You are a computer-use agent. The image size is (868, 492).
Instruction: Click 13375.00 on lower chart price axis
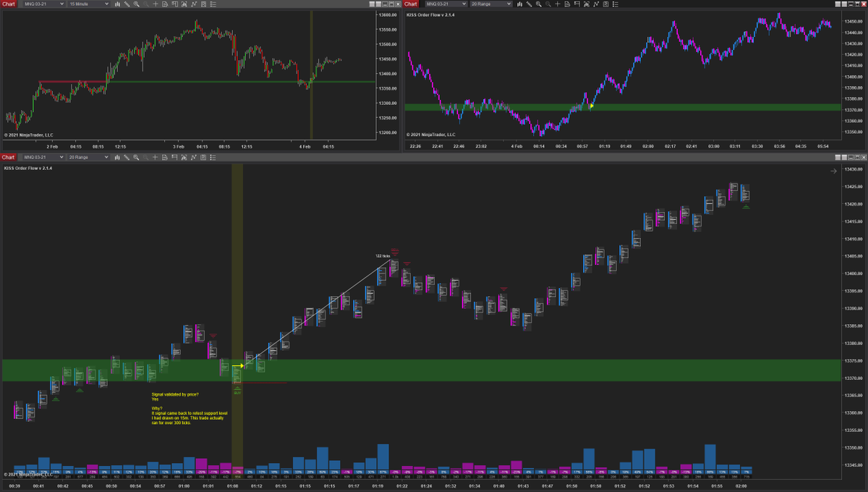(x=854, y=360)
